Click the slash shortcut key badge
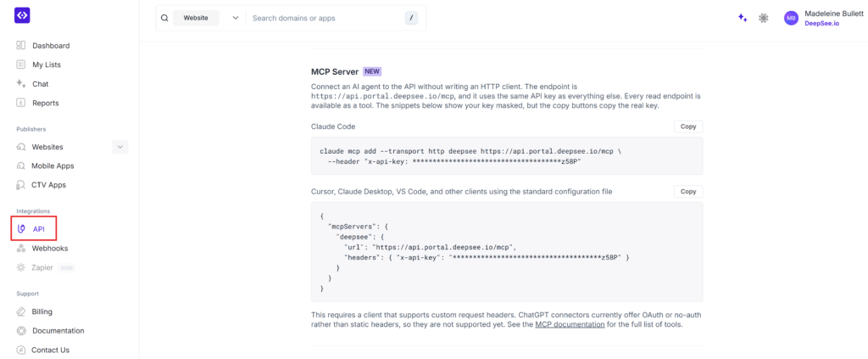Image resolution: width=868 pixels, height=359 pixels. (x=411, y=19)
